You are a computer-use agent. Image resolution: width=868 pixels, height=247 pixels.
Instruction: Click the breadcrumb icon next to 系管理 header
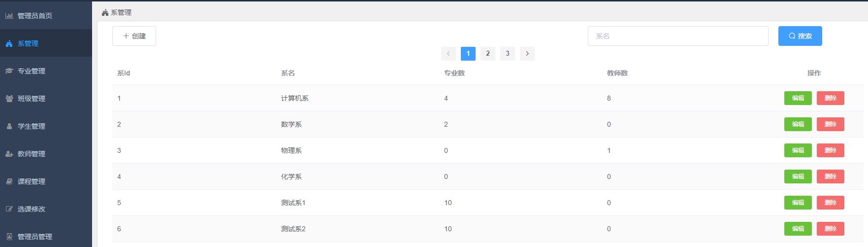pos(105,12)
